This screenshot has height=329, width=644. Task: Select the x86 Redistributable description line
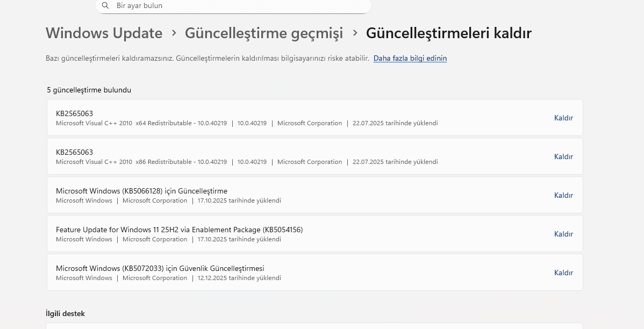pyautogui.click(x=247, y=162)
